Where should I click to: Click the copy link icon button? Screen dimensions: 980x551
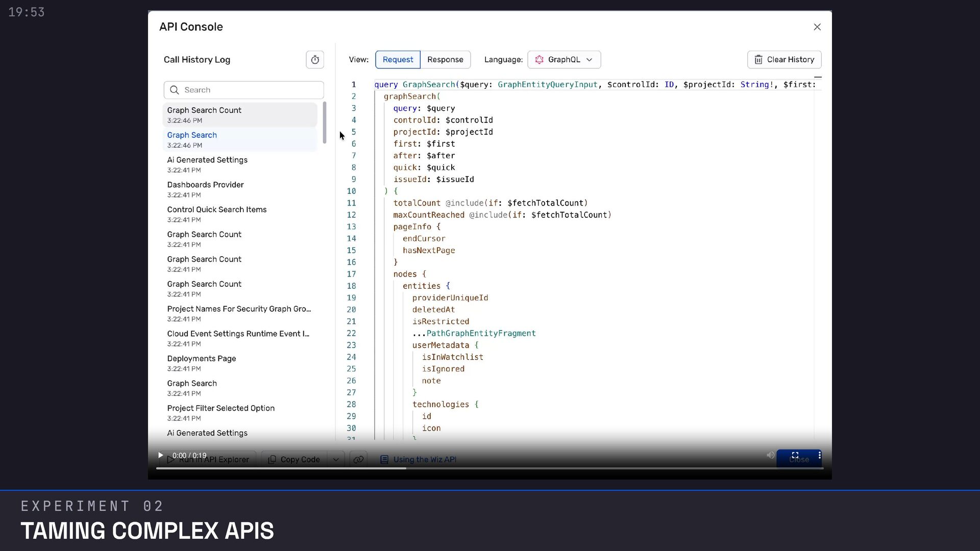point(358,459)
